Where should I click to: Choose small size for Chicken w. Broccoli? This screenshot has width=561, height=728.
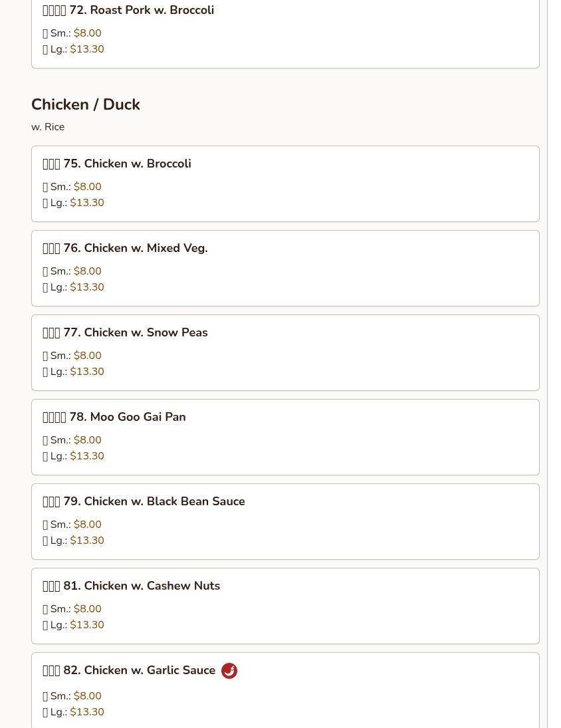(72, 187)
